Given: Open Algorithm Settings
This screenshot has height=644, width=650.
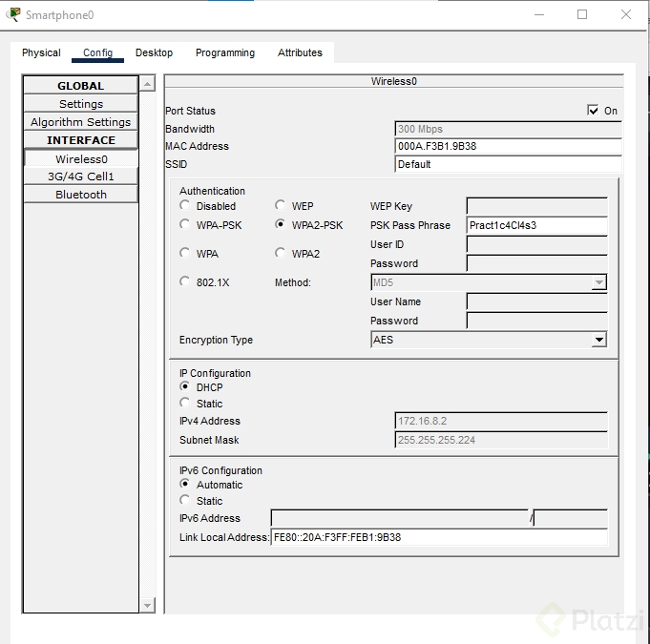Looking at the screenshot, I should click(81, 122).
